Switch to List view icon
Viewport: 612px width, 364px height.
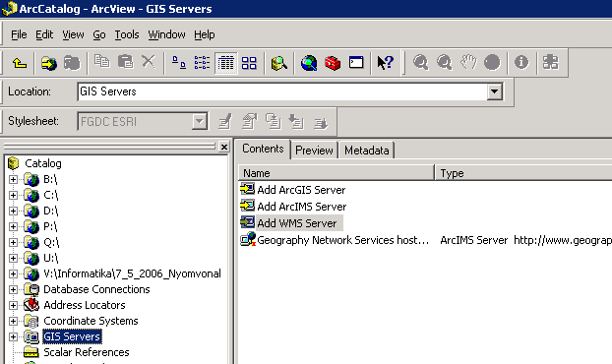click(x=202, y=62)
